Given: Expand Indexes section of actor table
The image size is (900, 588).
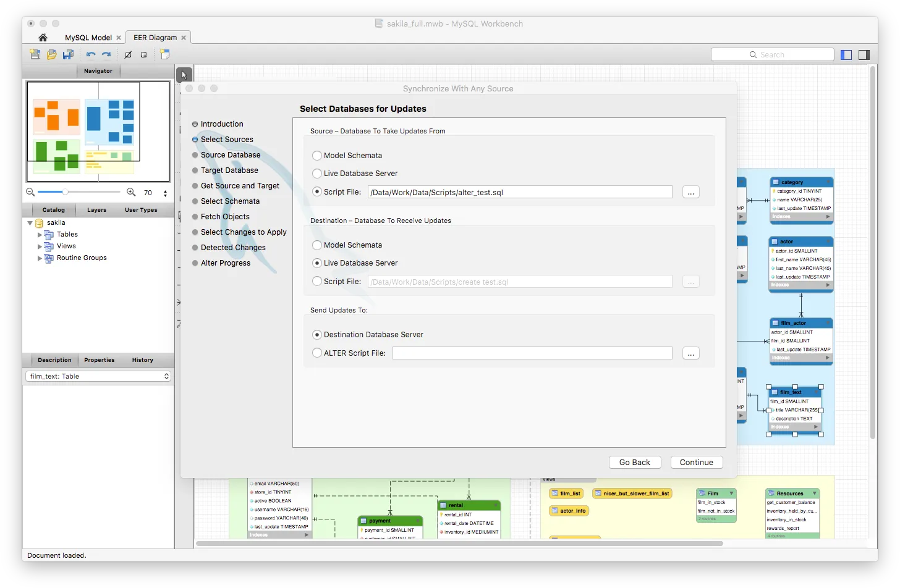Looking at the screenshot, I should [x=828, y=285].
